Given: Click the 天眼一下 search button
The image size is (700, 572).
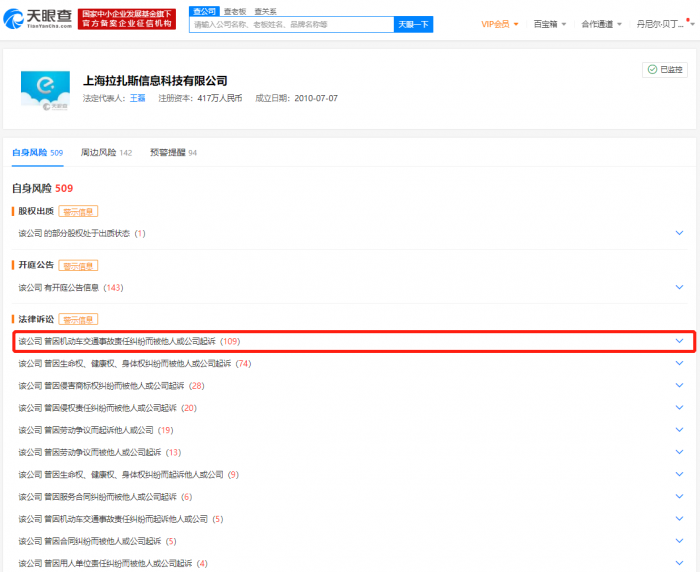Looking at the screenshot, I should (x=413, y=25).
